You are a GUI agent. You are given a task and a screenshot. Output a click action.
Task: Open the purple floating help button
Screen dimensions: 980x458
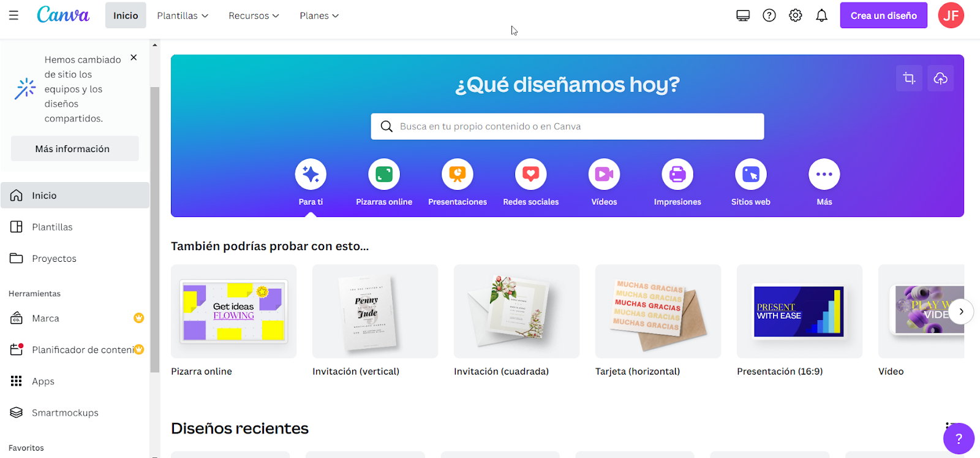pos(959,438)
